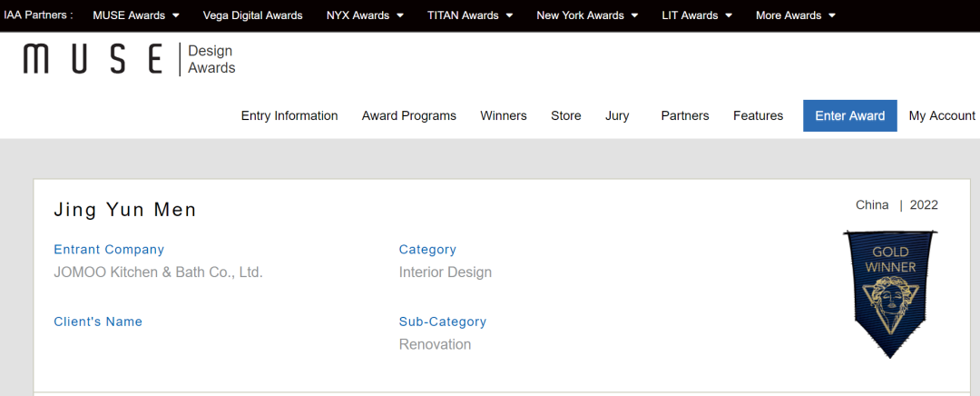Expand the NYX Awards dropdown arrow

point(399,15)
